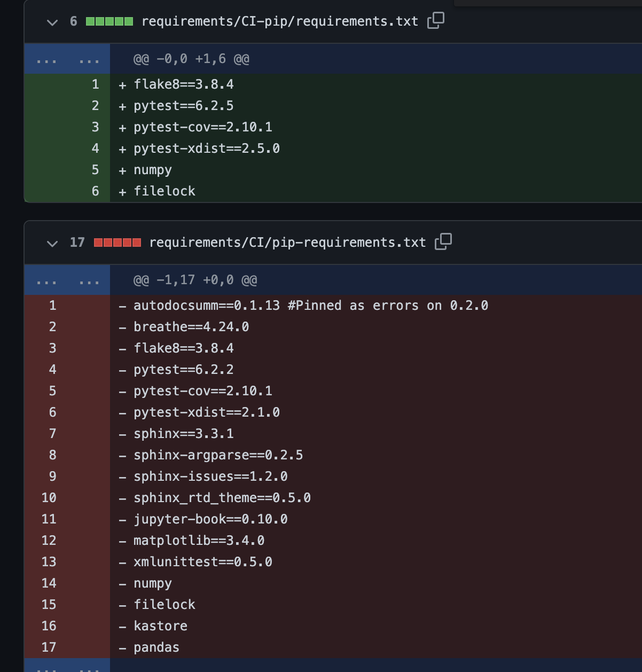The width and height of the screenshot is (642, 672).
Task: Click line number 3 in the added file
Action: [94, 127]
